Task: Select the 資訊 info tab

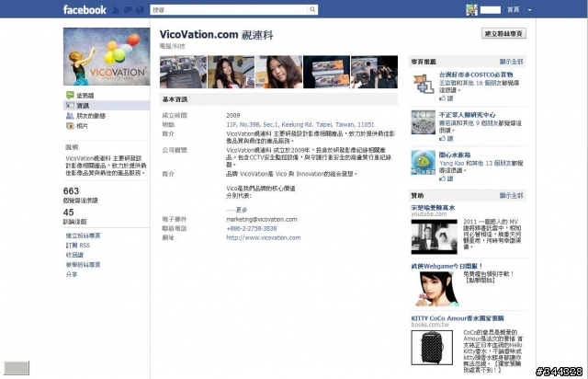Action: 107,106
